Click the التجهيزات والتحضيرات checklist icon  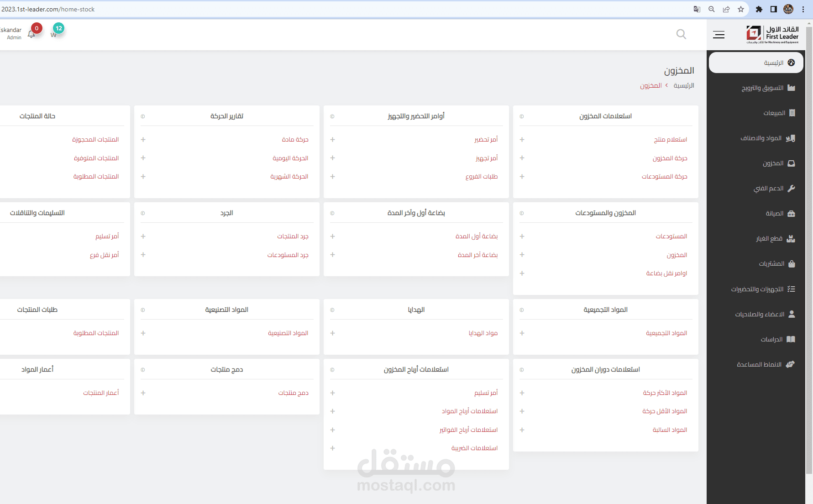792,289
